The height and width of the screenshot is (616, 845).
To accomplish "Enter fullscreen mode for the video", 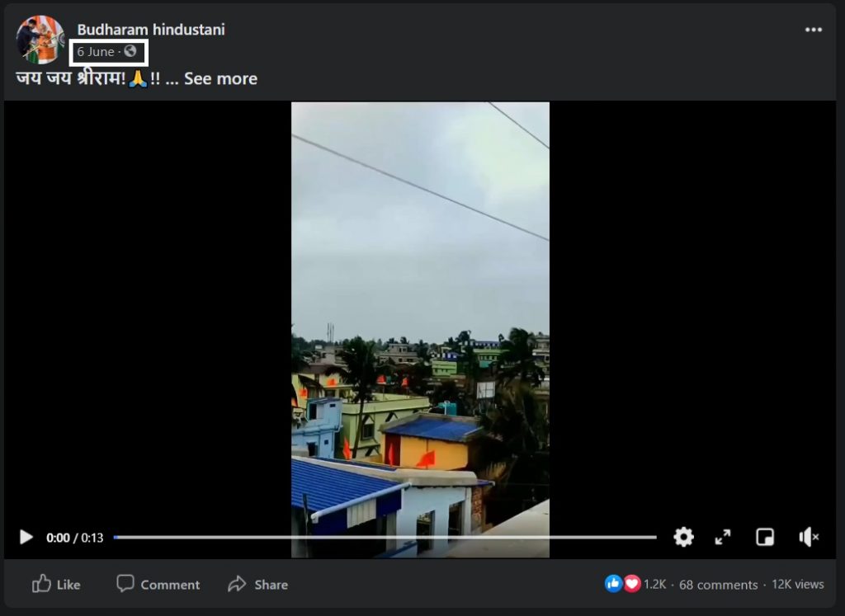I will (x=723, y=538).
